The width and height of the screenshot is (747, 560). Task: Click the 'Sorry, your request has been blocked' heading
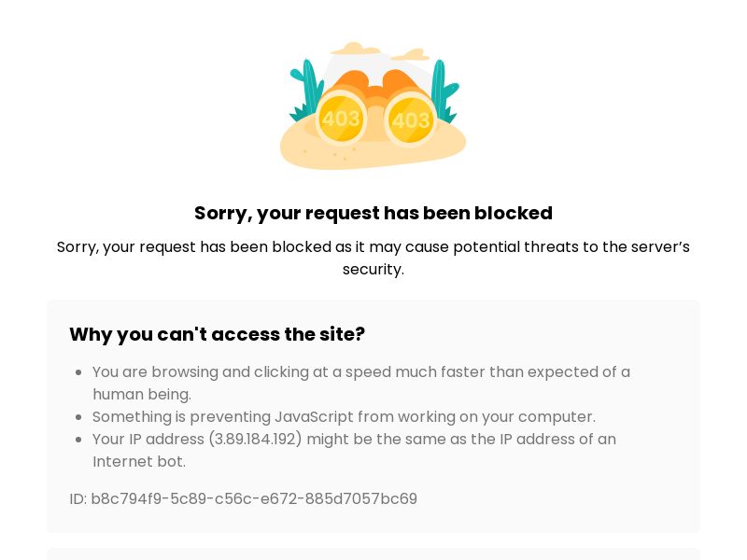[x=373, y=213]
